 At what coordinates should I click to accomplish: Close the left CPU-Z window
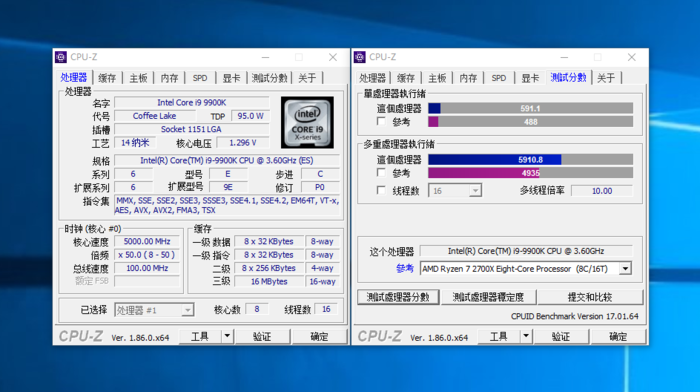coord(333,57)
